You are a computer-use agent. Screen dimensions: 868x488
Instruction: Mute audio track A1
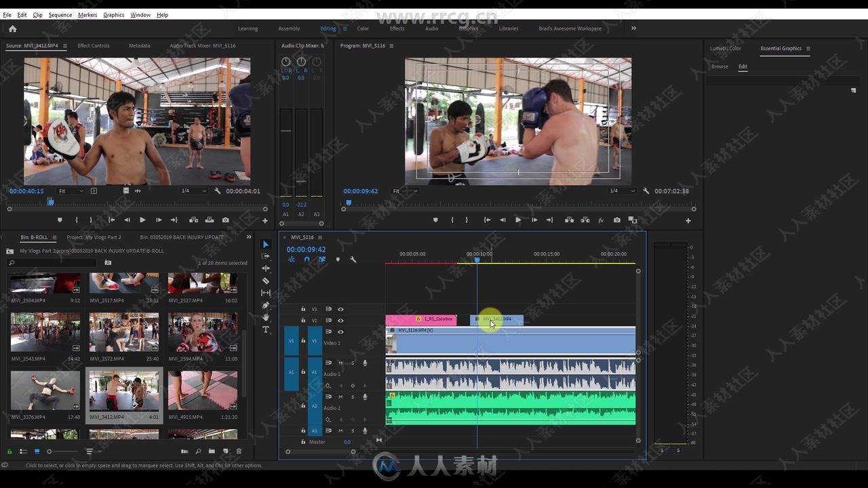[340, 363]
